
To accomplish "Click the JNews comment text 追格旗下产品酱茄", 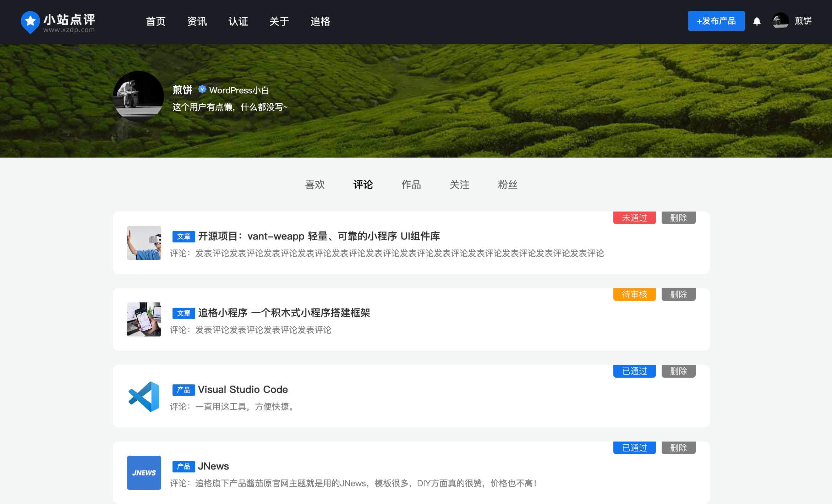I will click(x=366, y=483).
